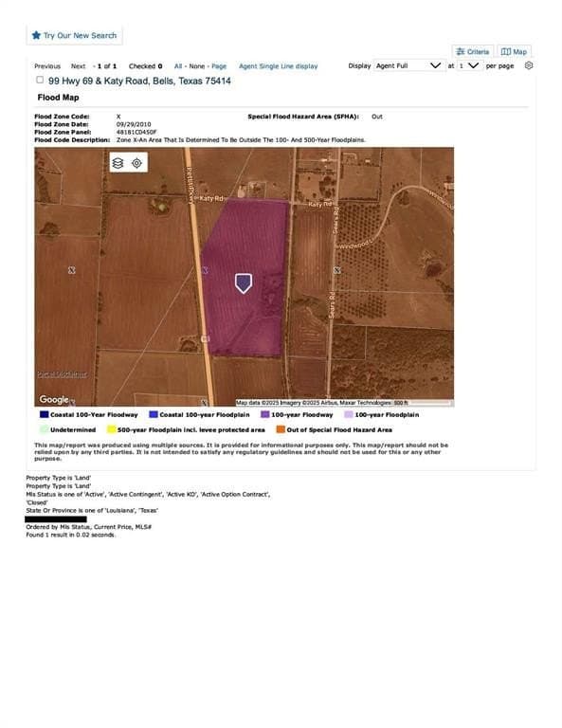Image resolution: width=562 pixels, height=728 pixels.
Task: Open the map layers icon
Action: (x=118, y=163)
